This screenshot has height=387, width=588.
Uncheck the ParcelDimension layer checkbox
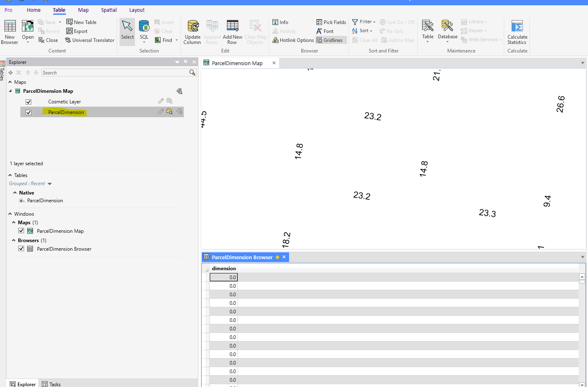pyautogui.click(x=28, y=113)
